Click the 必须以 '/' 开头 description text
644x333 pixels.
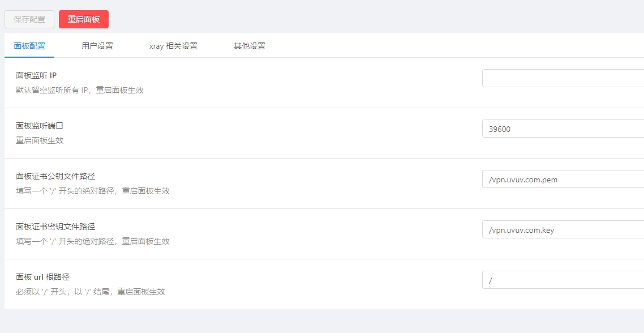(90, 292)
